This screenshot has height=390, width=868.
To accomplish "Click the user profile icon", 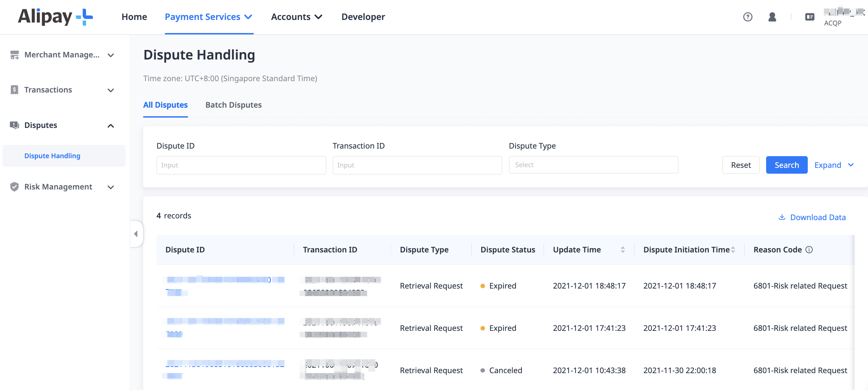I will coord(772,17).
